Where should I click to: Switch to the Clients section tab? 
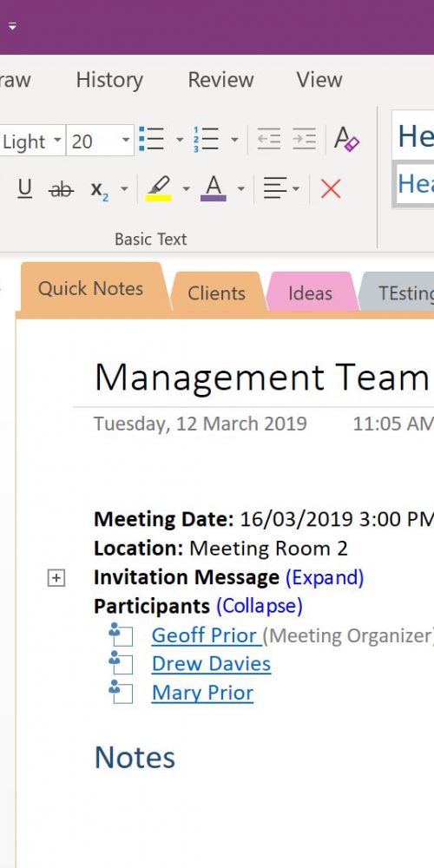click(216, 293)
